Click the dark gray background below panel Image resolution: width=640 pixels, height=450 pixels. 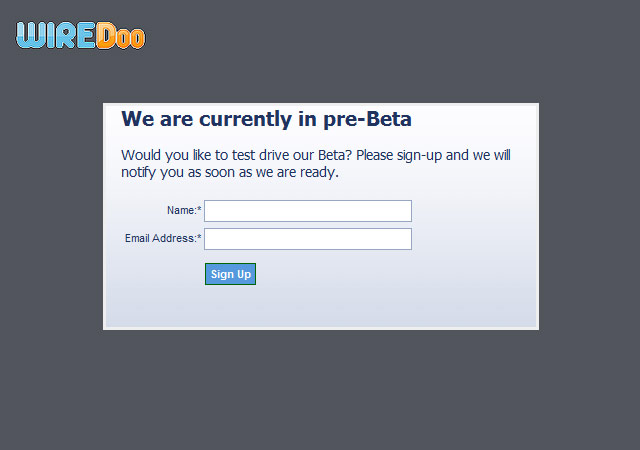point(320,390)
